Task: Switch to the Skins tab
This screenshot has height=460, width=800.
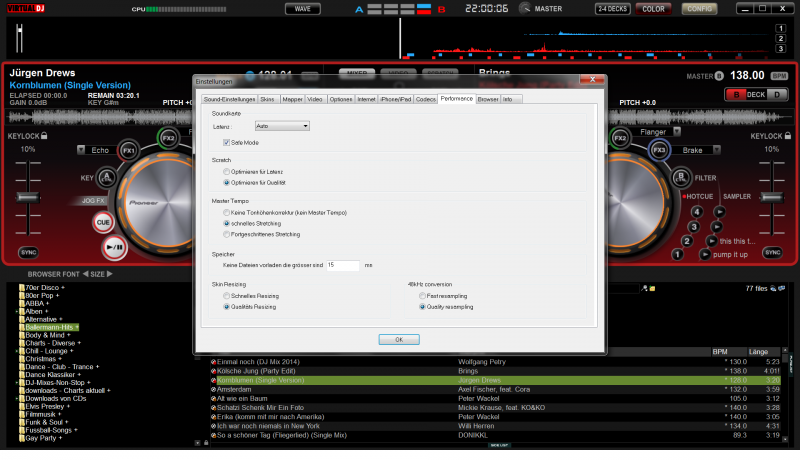Action: pos(268,99)
